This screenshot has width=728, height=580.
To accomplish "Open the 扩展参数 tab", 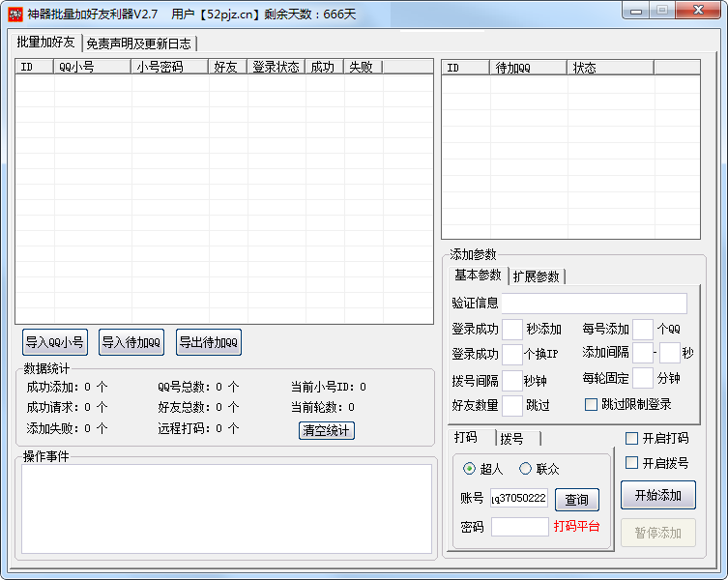I will pos(536,276).
